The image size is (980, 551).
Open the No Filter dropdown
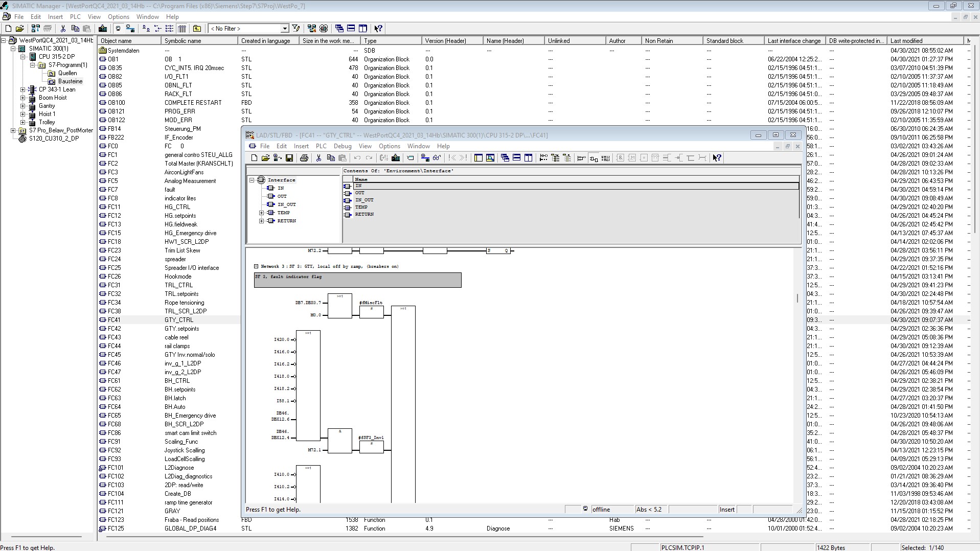[x=285, y=29]
